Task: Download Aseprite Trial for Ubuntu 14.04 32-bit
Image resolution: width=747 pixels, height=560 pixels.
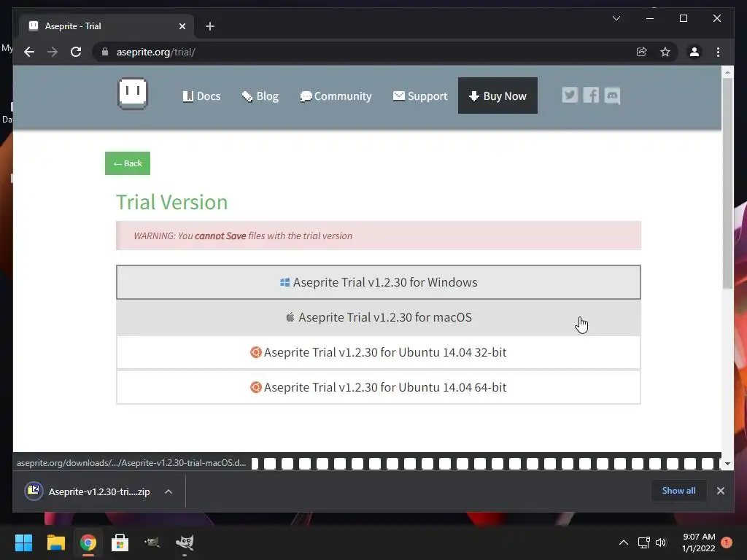Action: (379, 352)
